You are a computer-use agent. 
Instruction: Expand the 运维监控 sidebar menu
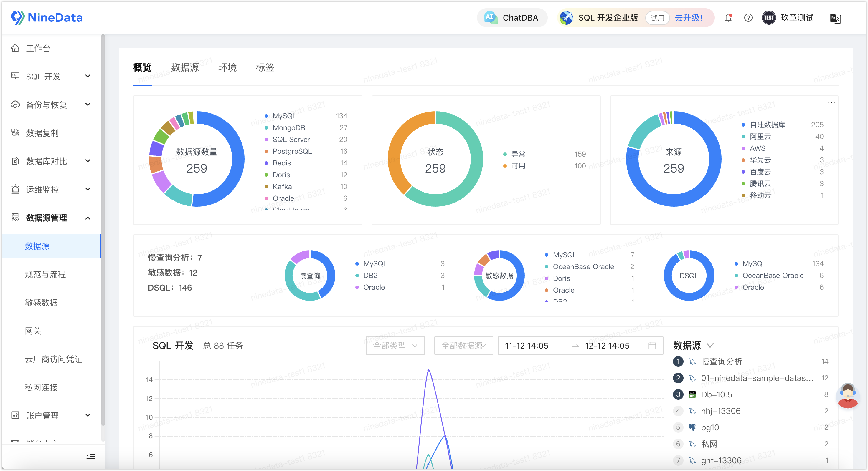pos(51,190)
